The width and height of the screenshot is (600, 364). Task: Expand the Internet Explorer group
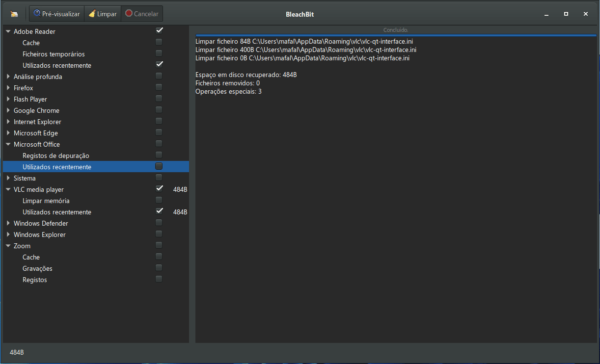click(8, 122)
